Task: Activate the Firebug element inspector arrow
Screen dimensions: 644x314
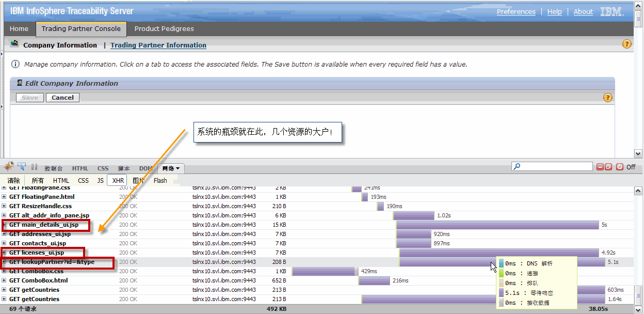Action: (22, 166)
